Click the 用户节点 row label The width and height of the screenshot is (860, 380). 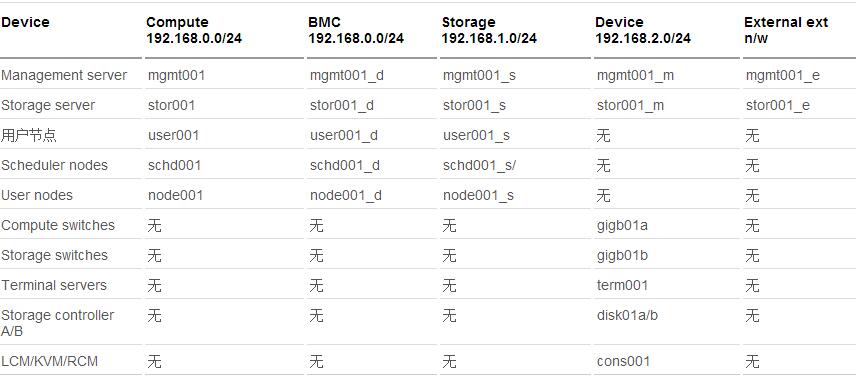29,135
